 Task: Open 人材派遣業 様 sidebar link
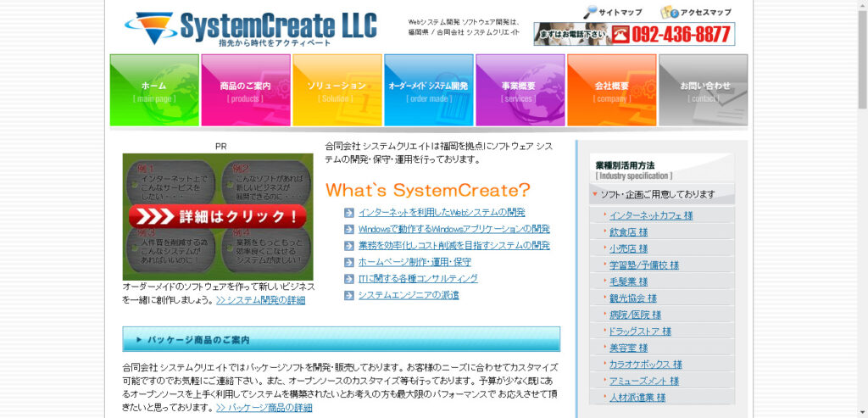pos(637,398)
